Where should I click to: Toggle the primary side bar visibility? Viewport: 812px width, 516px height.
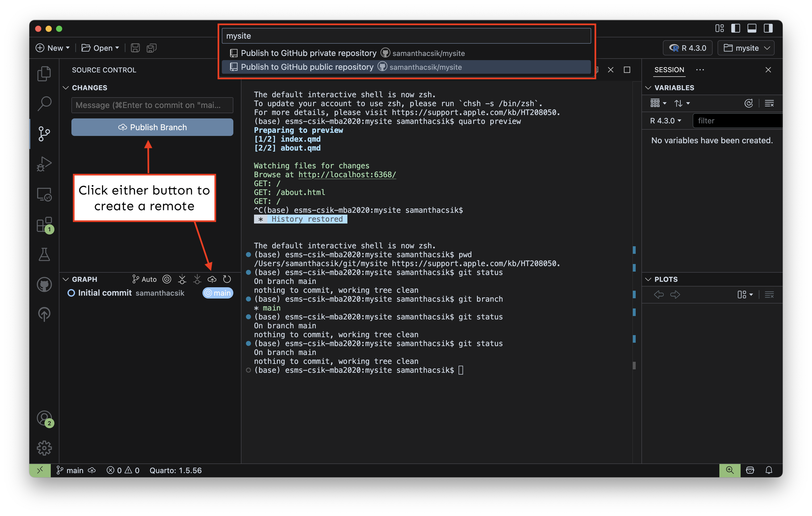(735, 28)
